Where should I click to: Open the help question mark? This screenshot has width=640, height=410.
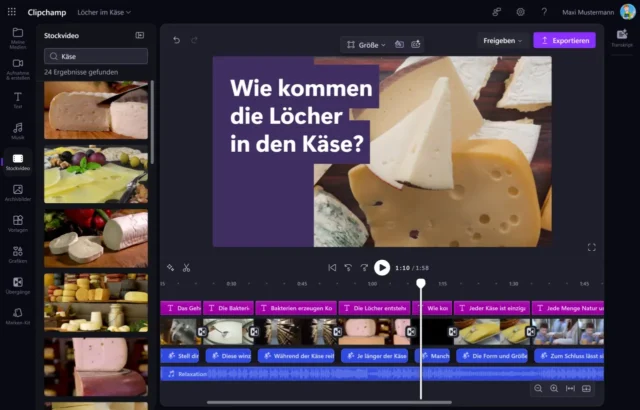[544, 12]
